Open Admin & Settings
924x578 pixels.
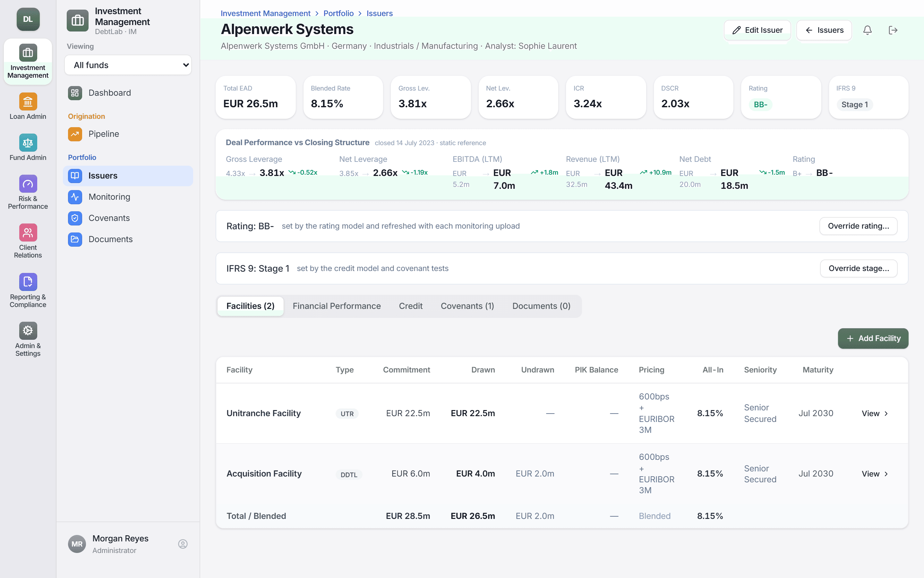pyautogui.click(x=28, y=339)
